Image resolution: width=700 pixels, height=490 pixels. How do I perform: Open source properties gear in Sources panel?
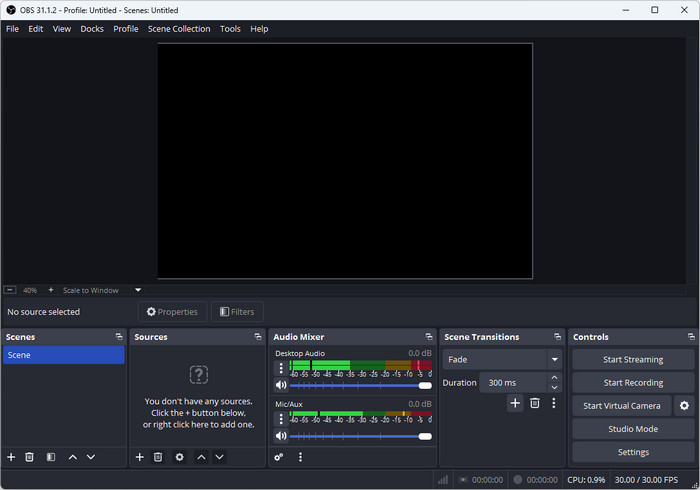click(x=179, y=457)
